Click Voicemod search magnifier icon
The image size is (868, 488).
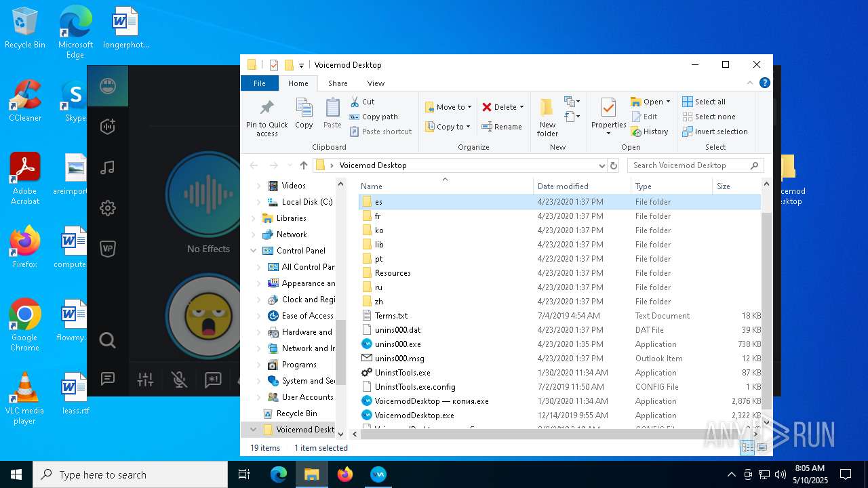(108, 340)
